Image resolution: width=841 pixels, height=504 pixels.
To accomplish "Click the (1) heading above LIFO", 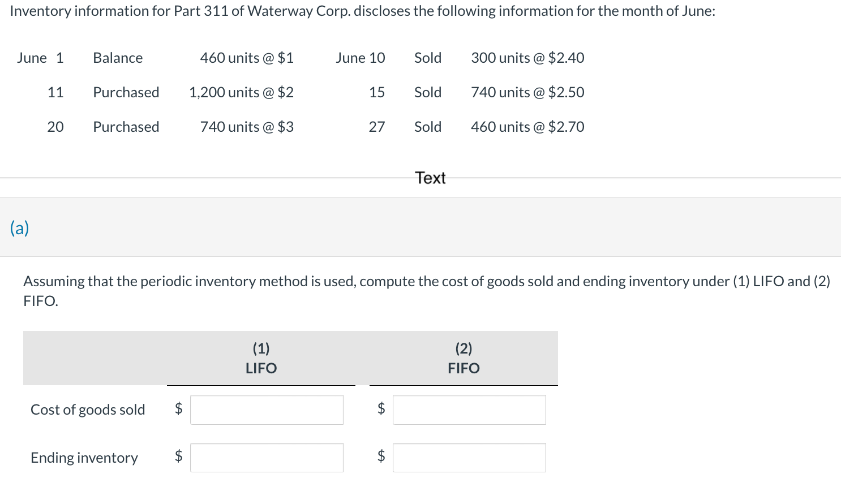I will click(260, 348).
